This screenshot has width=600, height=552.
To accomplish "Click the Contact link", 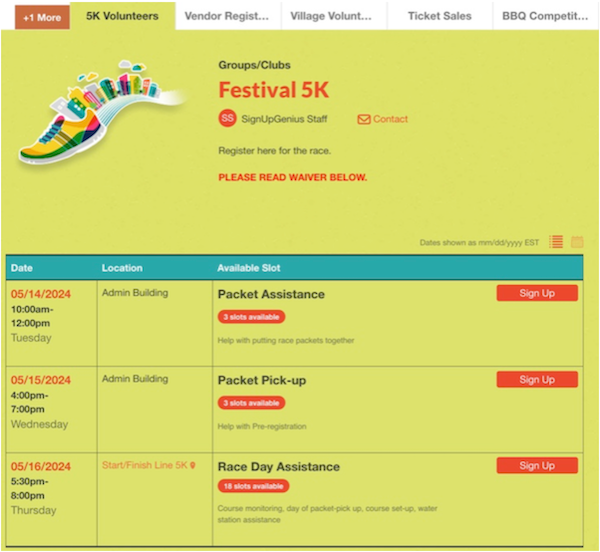I will (390, 119).
